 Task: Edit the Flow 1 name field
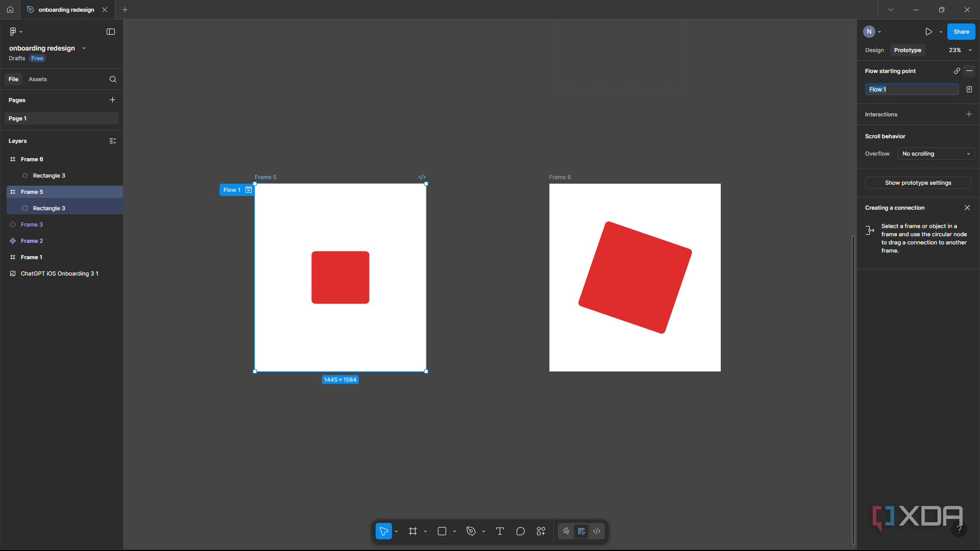click(x=912, y=89)
